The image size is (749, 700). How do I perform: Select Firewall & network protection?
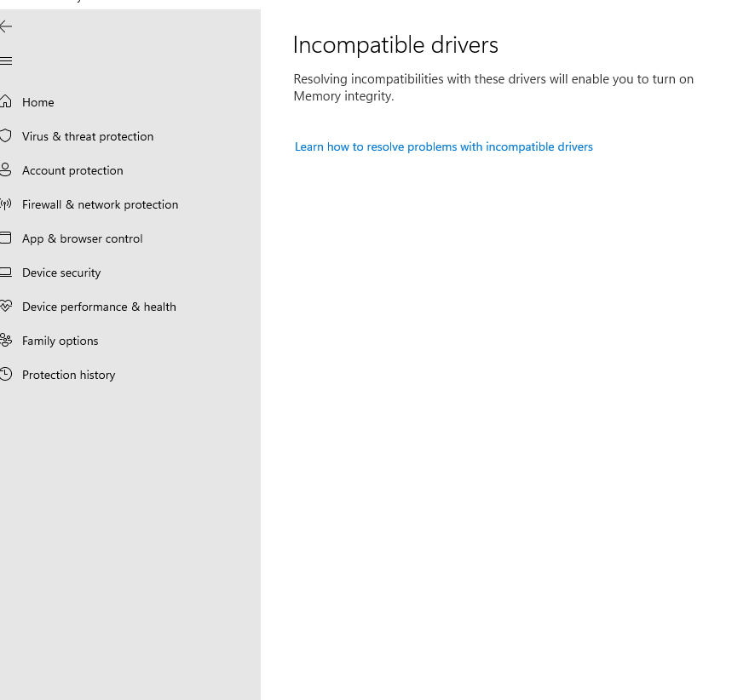click(x=100, y=204)
